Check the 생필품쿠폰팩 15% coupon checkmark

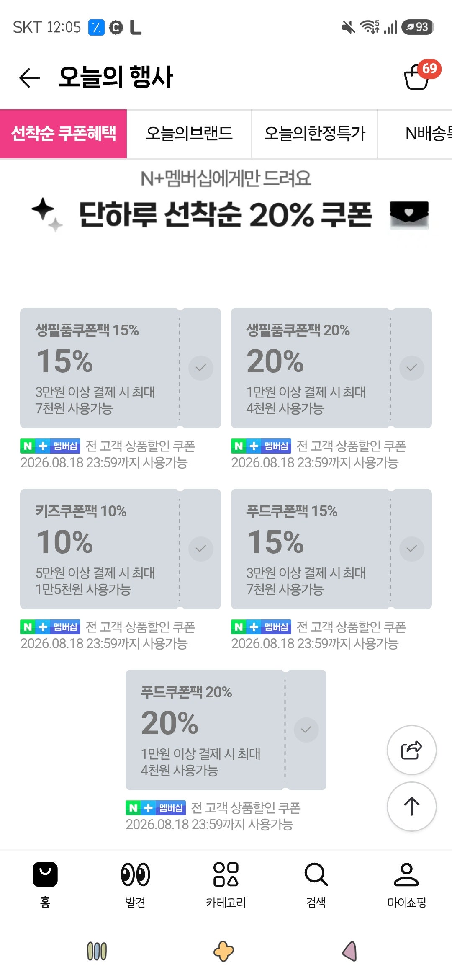201,368
